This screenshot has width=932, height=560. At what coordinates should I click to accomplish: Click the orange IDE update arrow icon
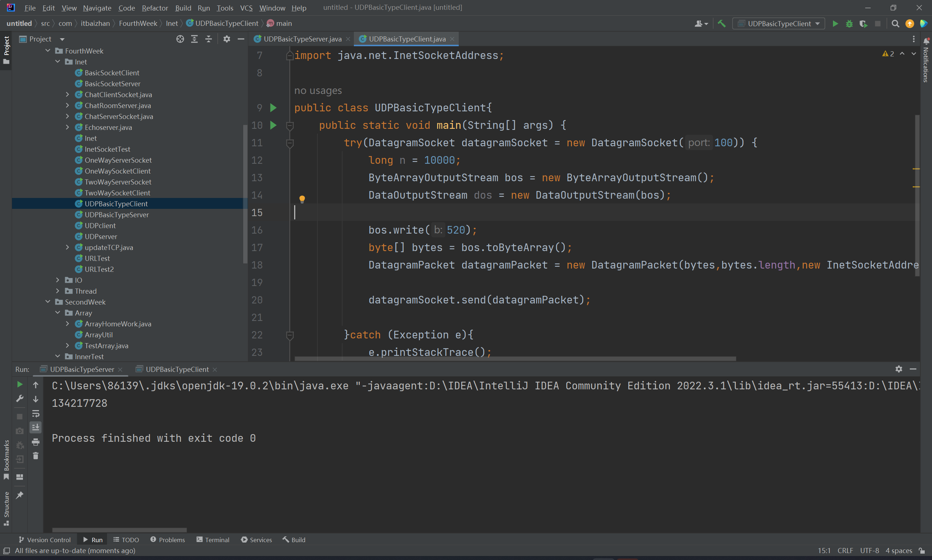[x=910, y=24]
